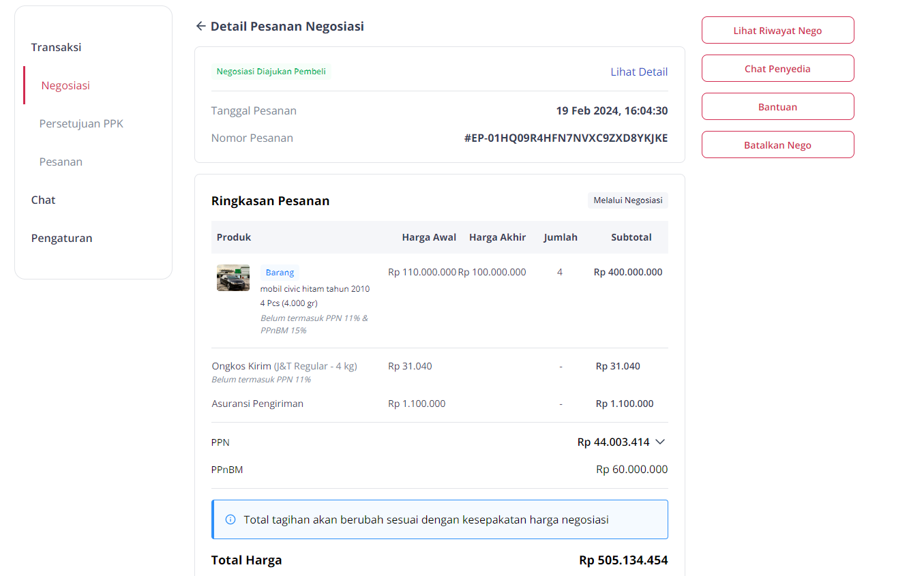Open Pengaturan from the sidebar

coord(61,238)
